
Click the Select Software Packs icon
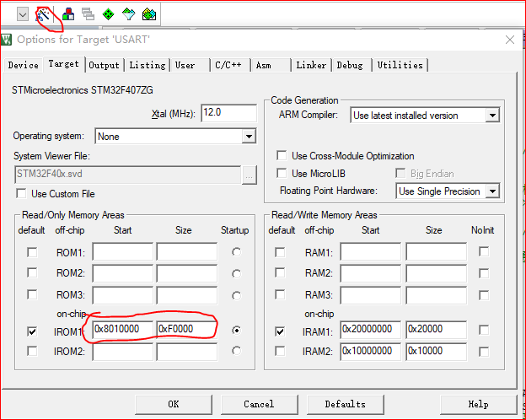pos(128,14)
